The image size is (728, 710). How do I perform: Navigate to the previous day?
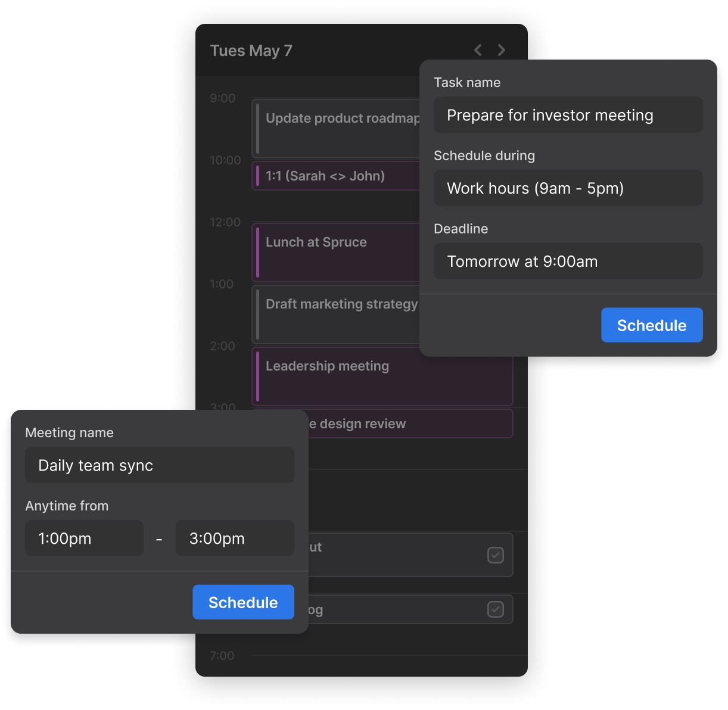click(477, 50)
